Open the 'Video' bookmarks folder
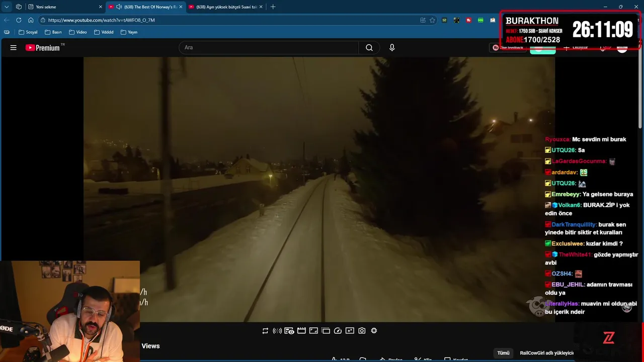644x362 pixels. 78,32
